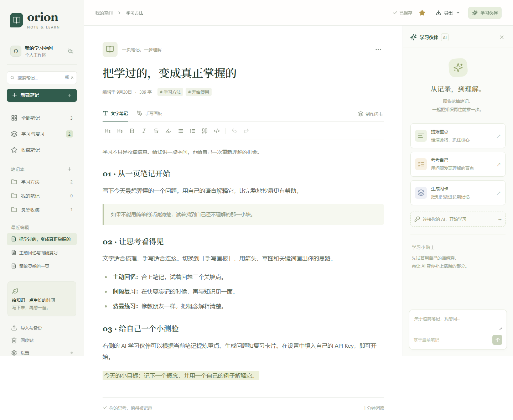Click the # 开始使用 tag

[198, 92]
